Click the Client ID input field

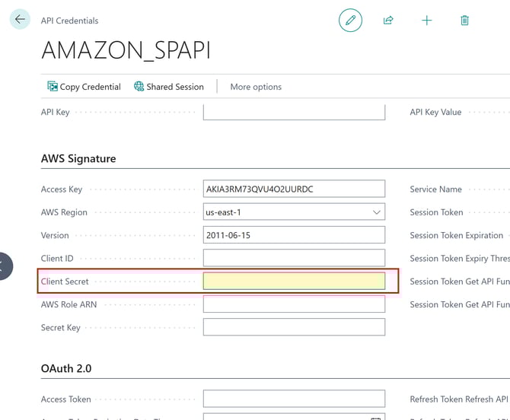pos(294,258)
